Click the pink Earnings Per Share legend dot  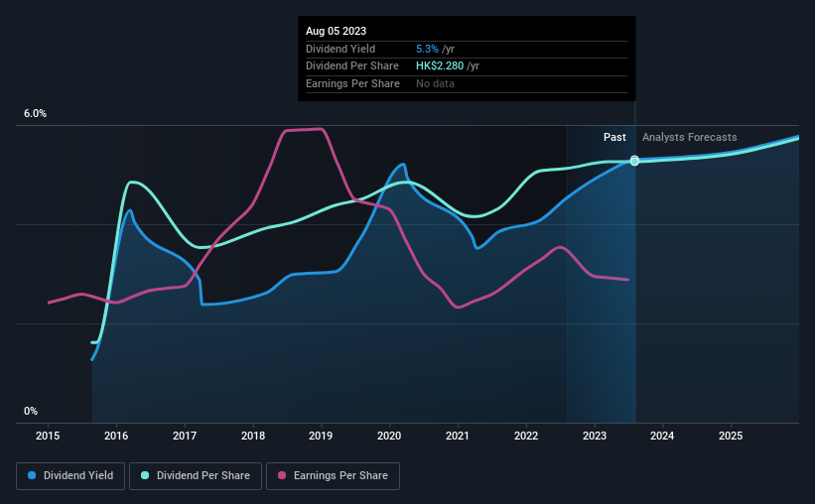click(282, 475)
